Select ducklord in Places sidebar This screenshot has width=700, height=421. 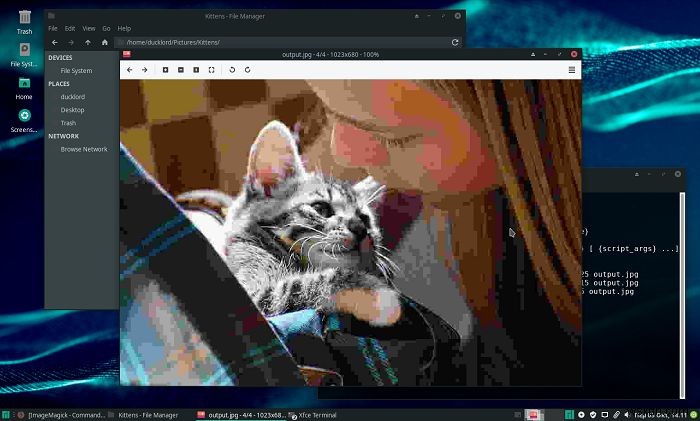[x=73, y=97]
